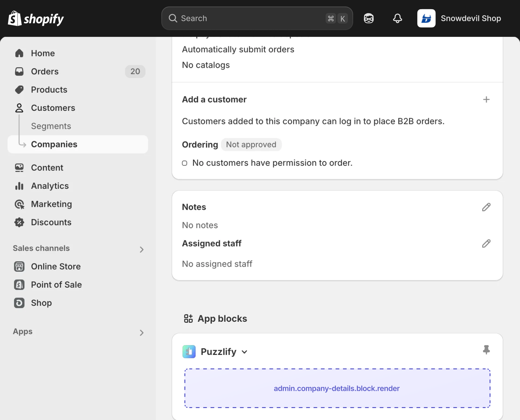Click the Online Store icon
This screenshot has width=520, height=420.
[19, 266]
